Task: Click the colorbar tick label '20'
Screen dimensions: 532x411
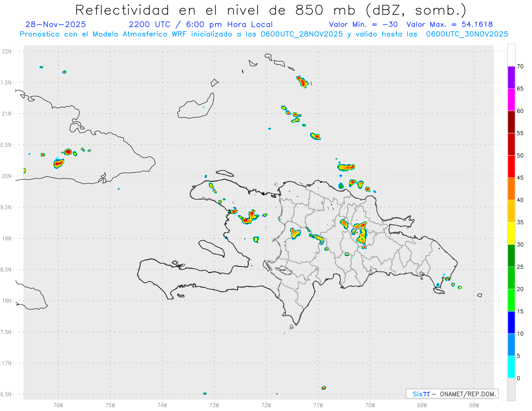Action: click(520, 289)
